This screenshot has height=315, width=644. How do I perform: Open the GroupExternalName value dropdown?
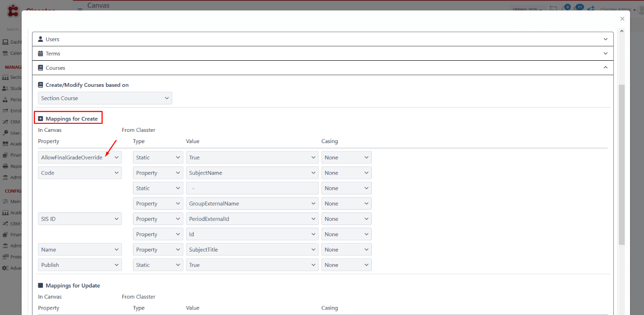point(252,204)
